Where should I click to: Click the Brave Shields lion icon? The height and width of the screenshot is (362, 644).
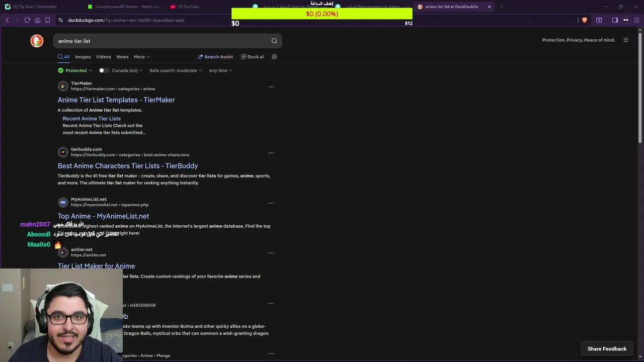(584, 20)
